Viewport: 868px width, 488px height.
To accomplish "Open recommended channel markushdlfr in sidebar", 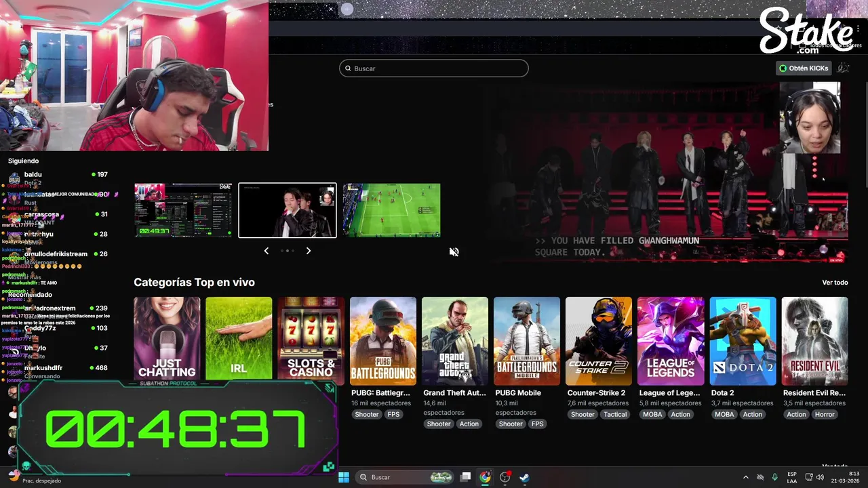I will (58, 371).
